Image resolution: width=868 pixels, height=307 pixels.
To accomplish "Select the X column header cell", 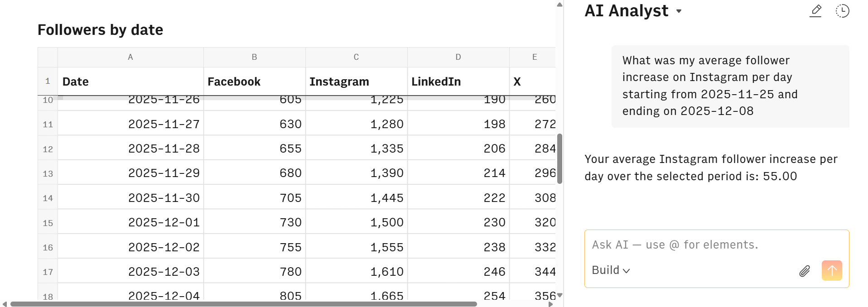I will [x=516, y=82].
